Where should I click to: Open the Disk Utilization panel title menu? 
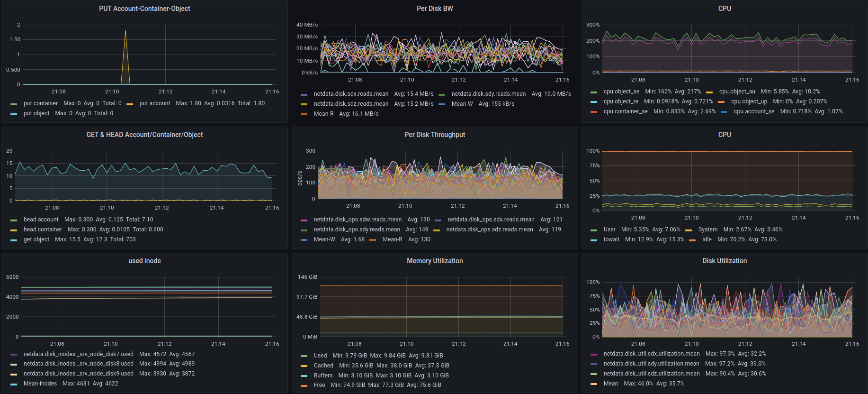click(724, 261)
